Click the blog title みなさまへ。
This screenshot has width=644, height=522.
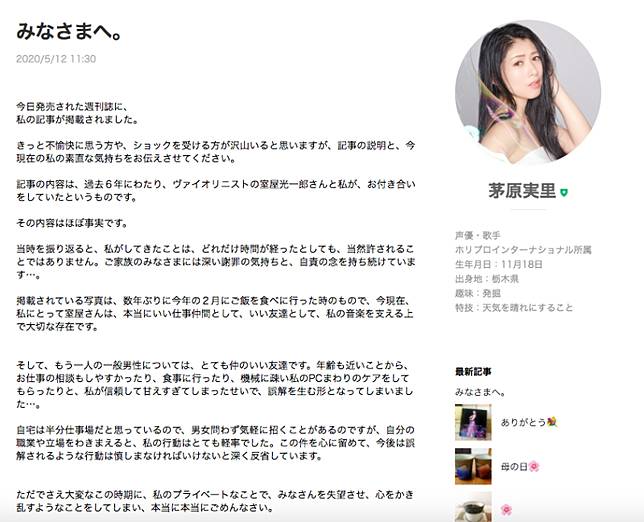coord(69,32)
